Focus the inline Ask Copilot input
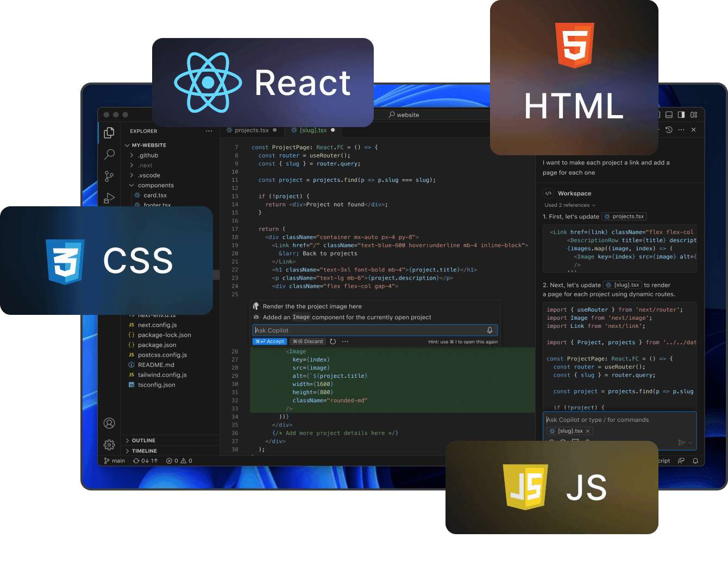This screenshot has width=728, height=570. 375,330
